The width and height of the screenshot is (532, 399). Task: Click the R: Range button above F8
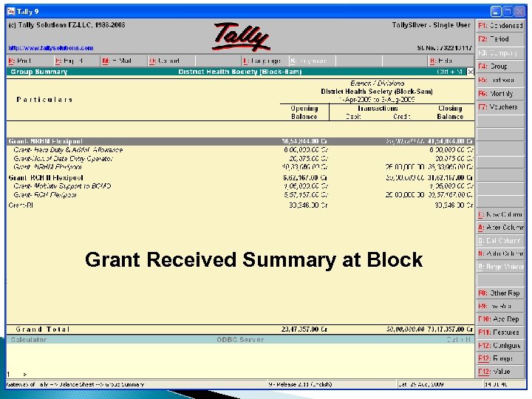[500, 267]
